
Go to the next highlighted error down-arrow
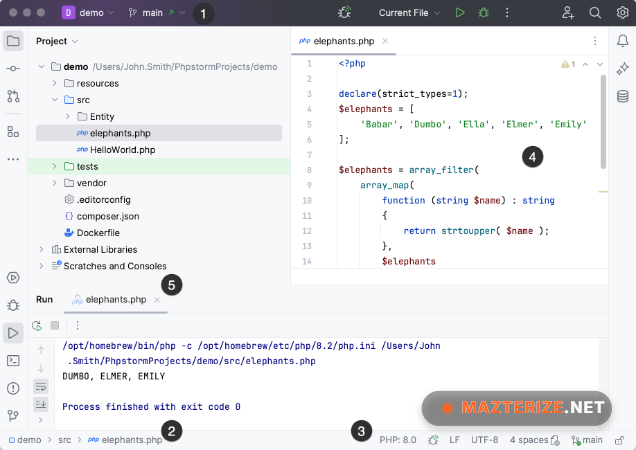600,64
